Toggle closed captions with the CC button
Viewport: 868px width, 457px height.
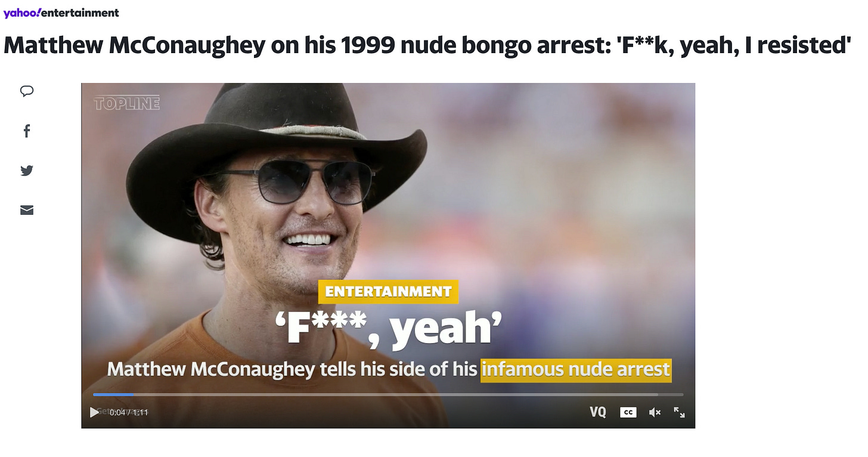point(628,412)
